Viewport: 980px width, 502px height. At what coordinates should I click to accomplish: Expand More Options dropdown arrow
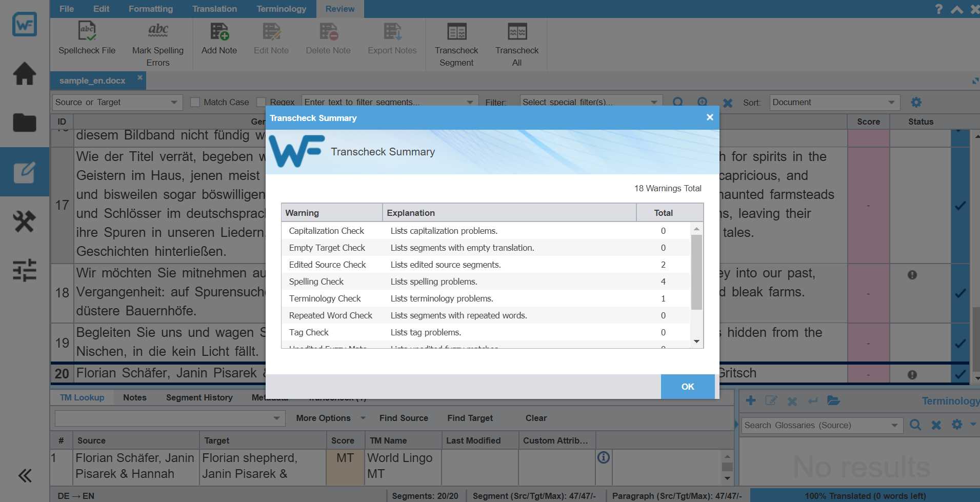(363, 418)
